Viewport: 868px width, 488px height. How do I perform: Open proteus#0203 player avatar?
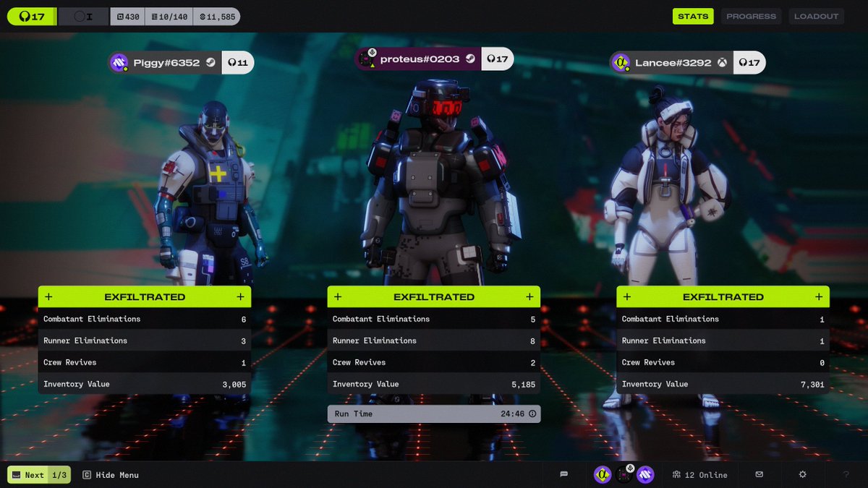click(x=367, y=59)
